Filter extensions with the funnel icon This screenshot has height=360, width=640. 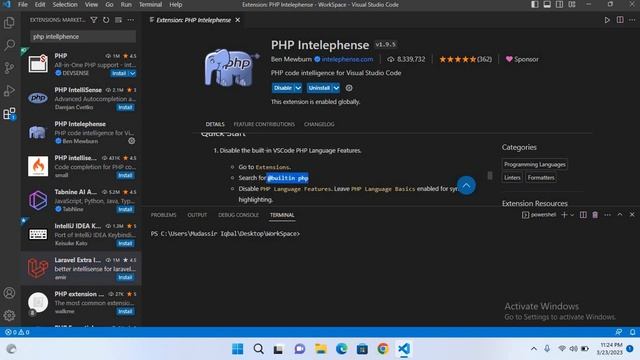pyautogui.click(x=94, y=20)
